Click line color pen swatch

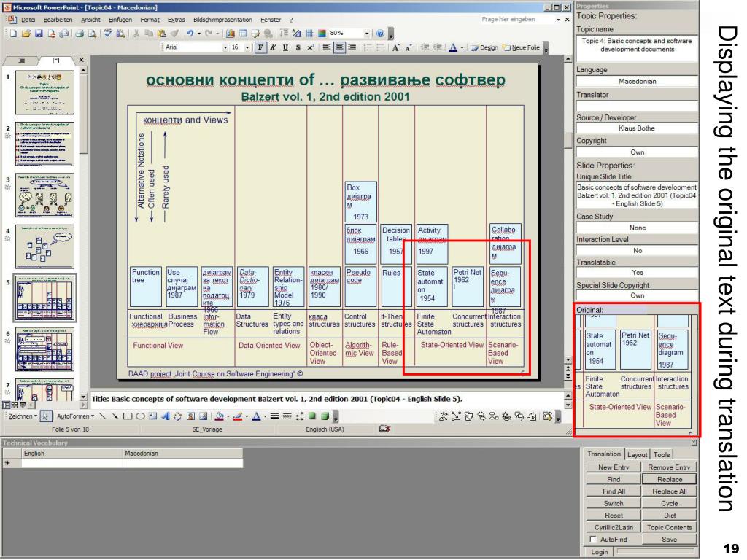pyautogui.click(x=239, y=416)
